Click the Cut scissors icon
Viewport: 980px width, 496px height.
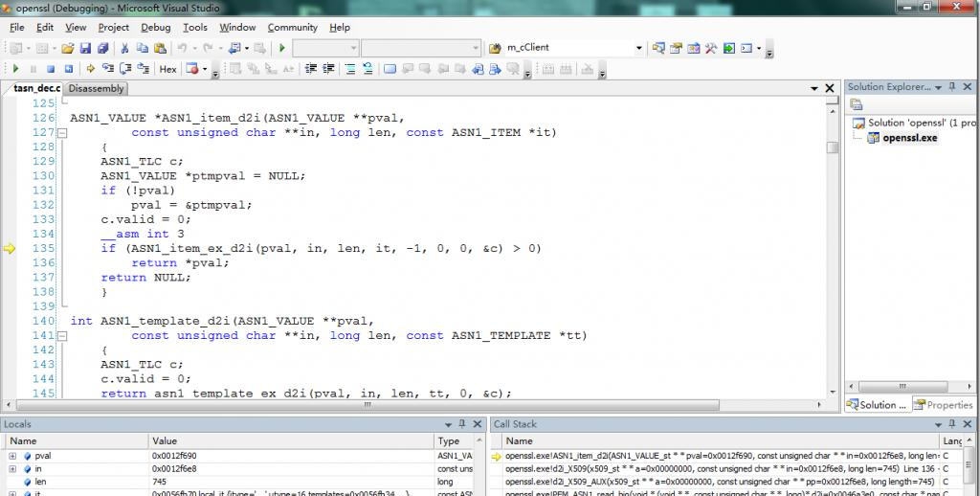tap(124, 48)
